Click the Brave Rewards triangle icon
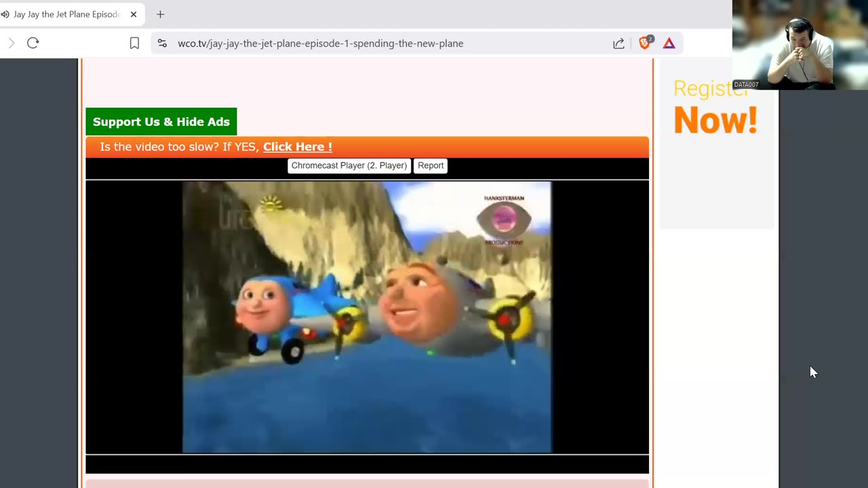 669,43
